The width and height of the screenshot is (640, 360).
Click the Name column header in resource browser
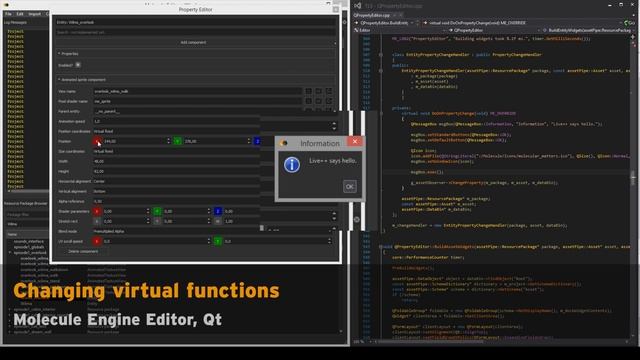27,234
